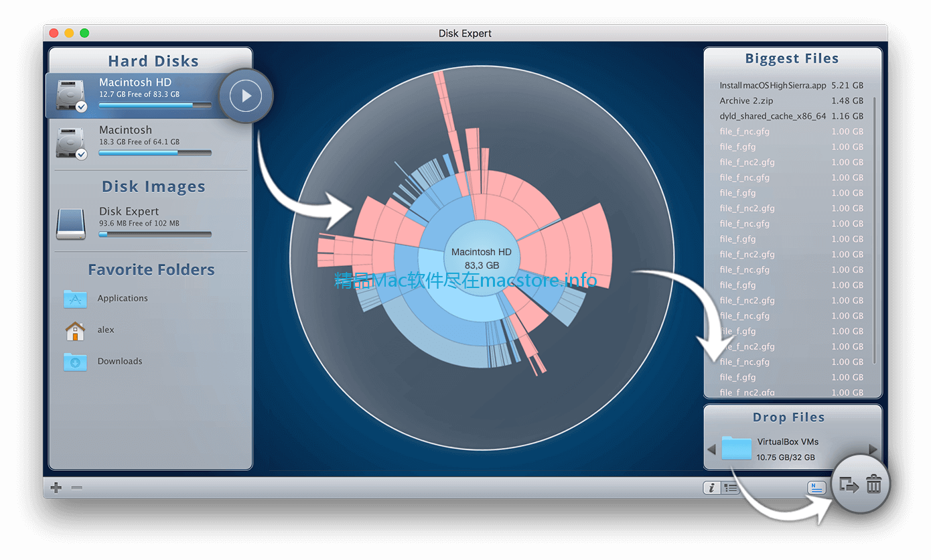
Task: Click the 5.21 GB file size value
Action: coord(847,86)
